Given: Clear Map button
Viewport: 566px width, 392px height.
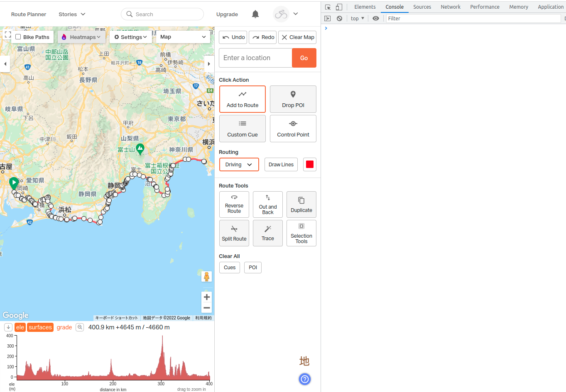Looking at the screenshot, I should coord(297,37).
